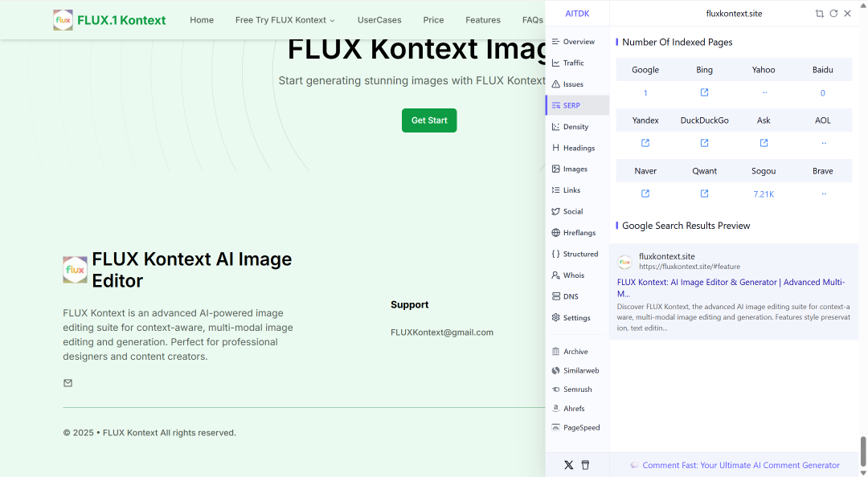This screenshot has width=868, height=477.
Task: Open the Whois section in sidebar
Action: pos(577,275)
